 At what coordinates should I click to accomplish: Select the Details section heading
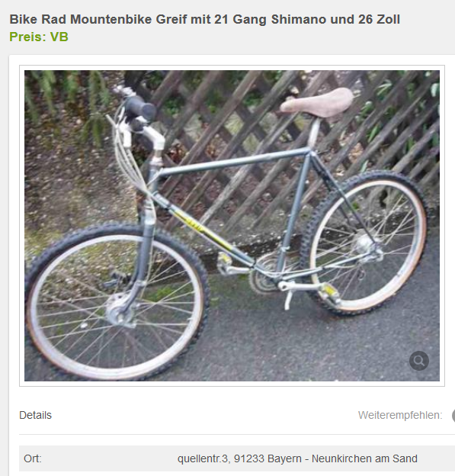[35, 415]
